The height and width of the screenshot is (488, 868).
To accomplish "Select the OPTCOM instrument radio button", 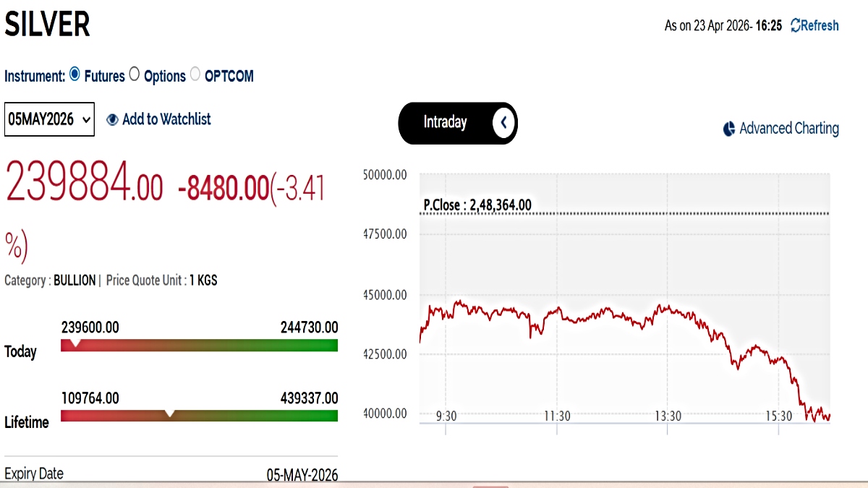I will (194, 74).
